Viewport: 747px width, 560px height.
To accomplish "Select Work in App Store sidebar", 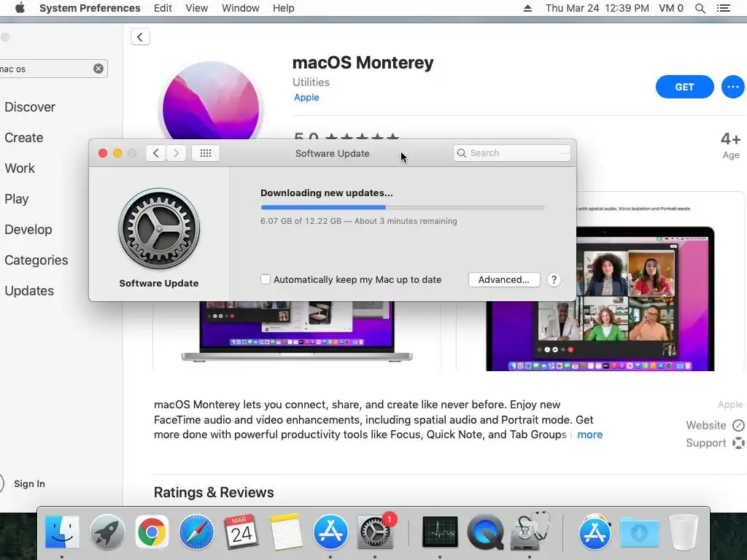I will (20, 168).
